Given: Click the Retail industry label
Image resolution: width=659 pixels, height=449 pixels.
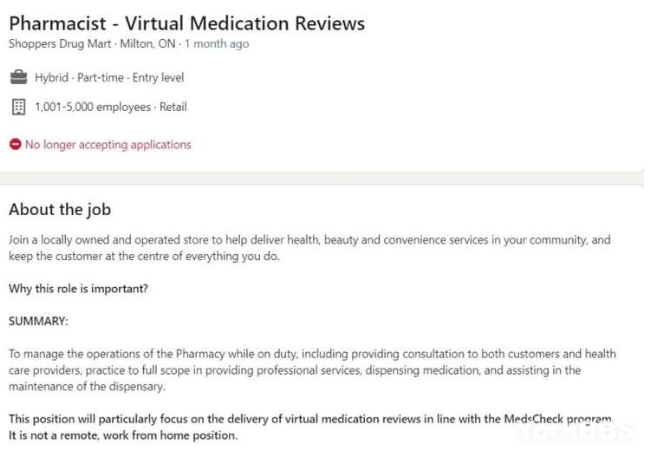Looking at the screenshot, I should [173, 107].
